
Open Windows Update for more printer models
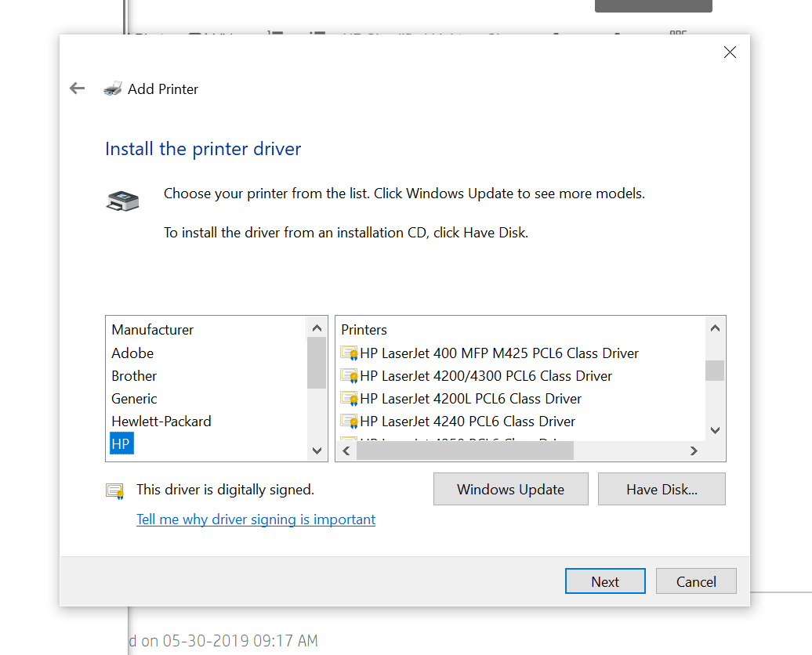(510, 489)
